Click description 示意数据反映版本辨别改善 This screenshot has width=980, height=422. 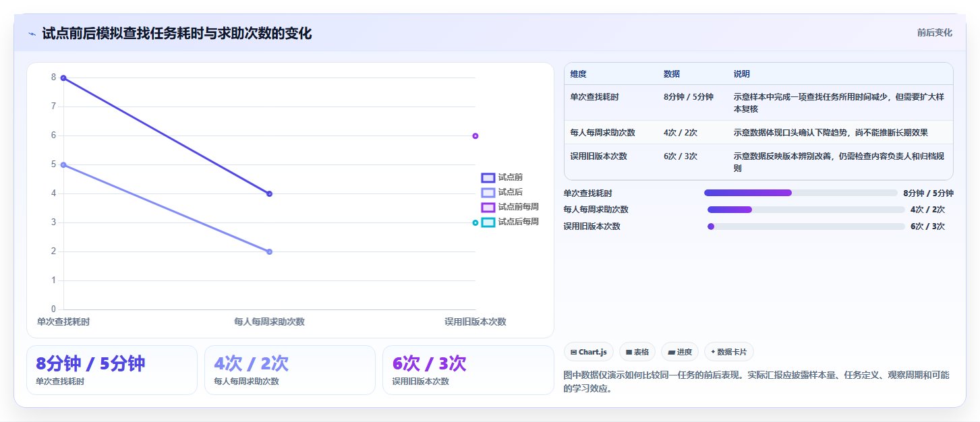tap(839, 162)
